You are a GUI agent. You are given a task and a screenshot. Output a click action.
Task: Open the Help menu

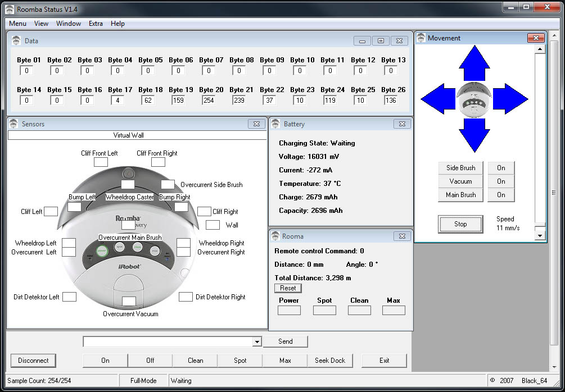pos(117,24)
